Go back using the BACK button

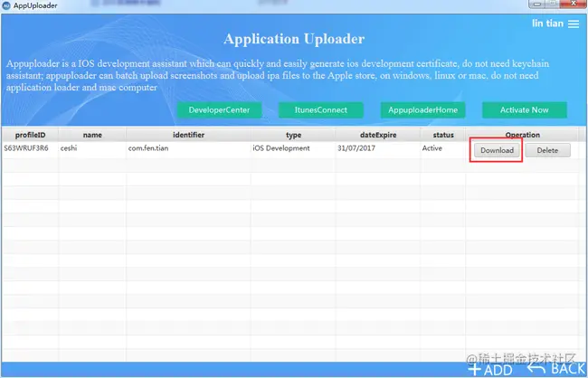pos(556,369)
